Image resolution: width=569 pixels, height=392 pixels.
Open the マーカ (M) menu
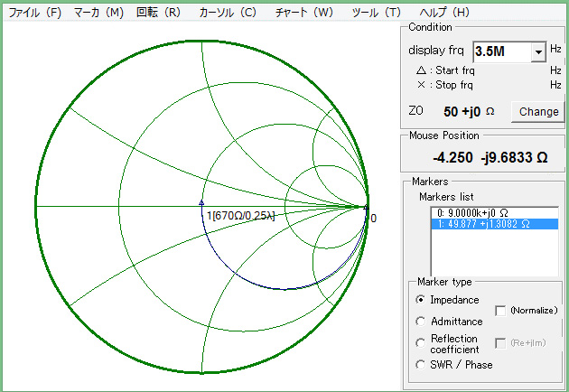(98, 13)
